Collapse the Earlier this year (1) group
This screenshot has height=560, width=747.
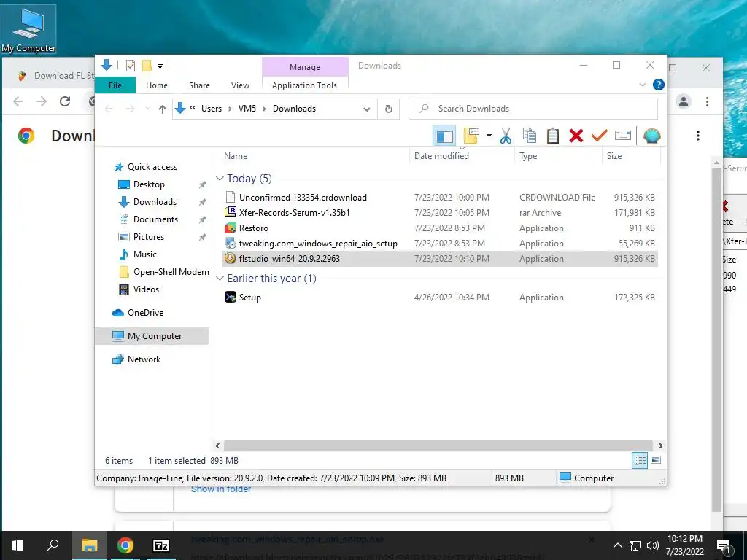[220, 279]
